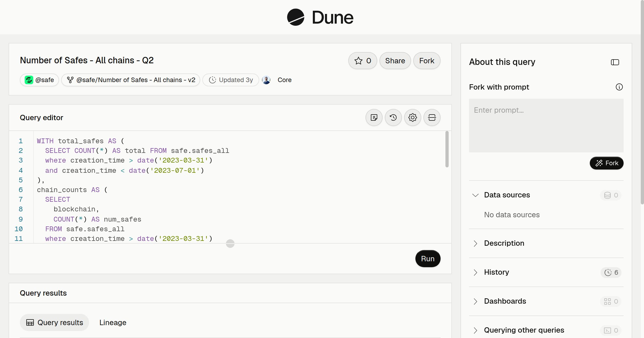Collapse the About this query sidebar
The width and height of the screenshot is (644, 338).
pyautogui.click(x=615, y=62)
